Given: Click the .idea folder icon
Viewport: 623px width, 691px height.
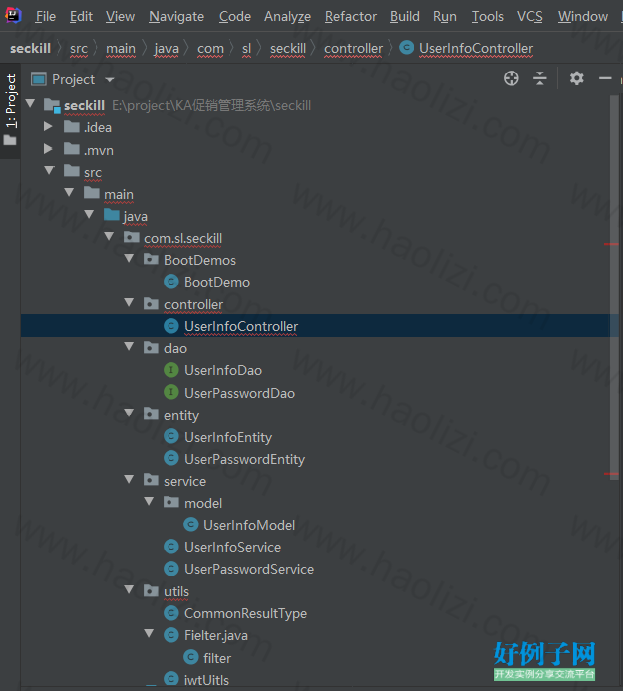Looking at the screenshot, I should (x=72, y=127).
